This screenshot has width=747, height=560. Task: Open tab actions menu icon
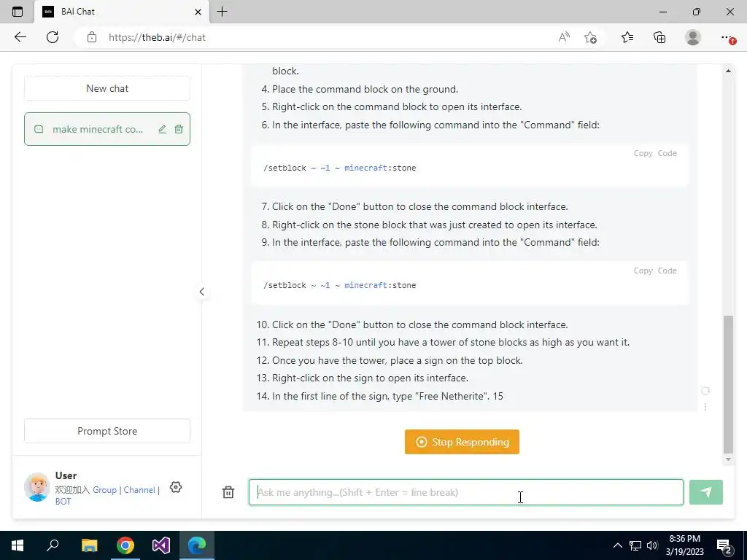(x=18, y=12)
